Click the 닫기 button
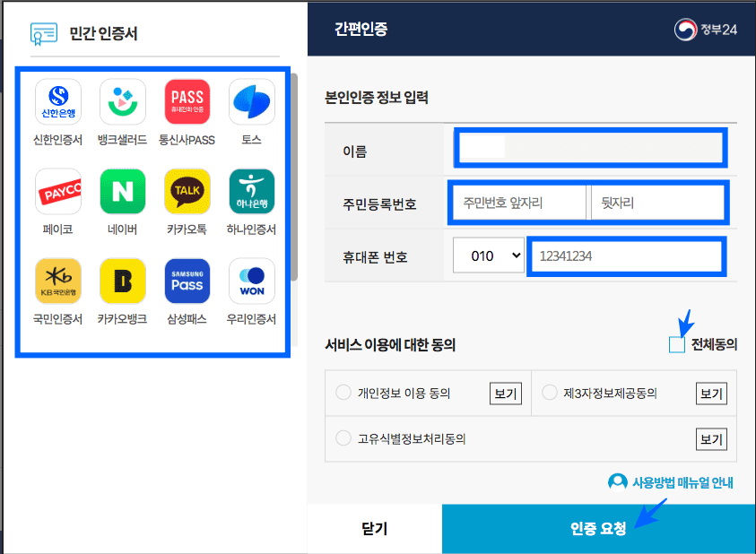The width and height of the screenshot is (756, 554). [375, 528]
